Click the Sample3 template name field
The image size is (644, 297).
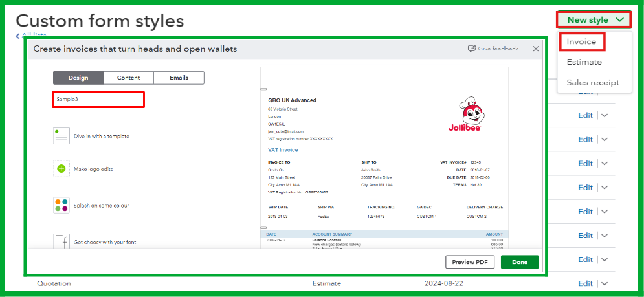pos(98,100)
